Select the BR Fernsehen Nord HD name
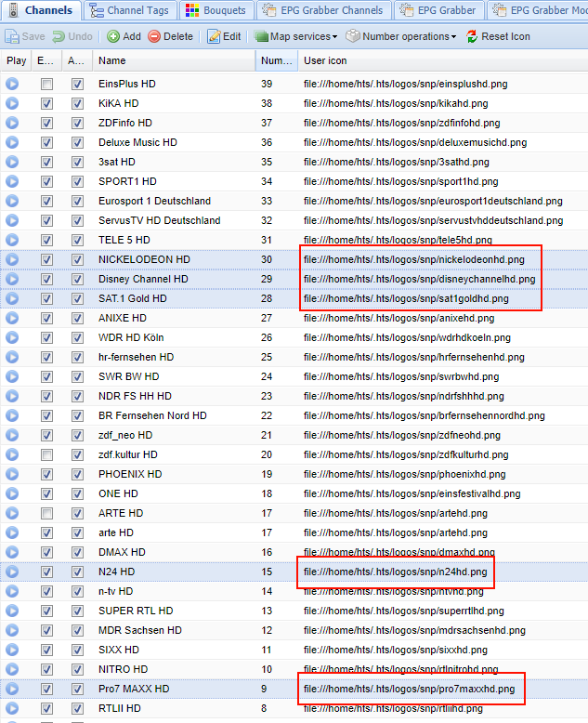The height and width of the screenshot is (723, 588). click(x=152, y=415)
